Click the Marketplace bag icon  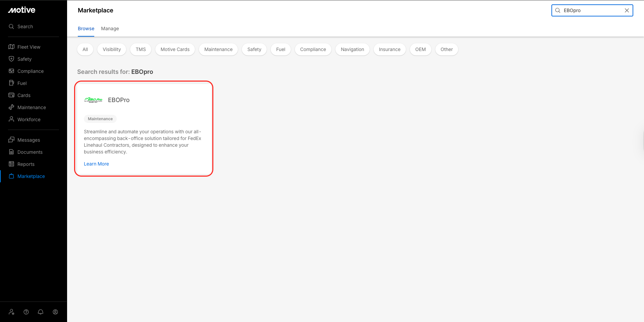(x=11, y=176)
